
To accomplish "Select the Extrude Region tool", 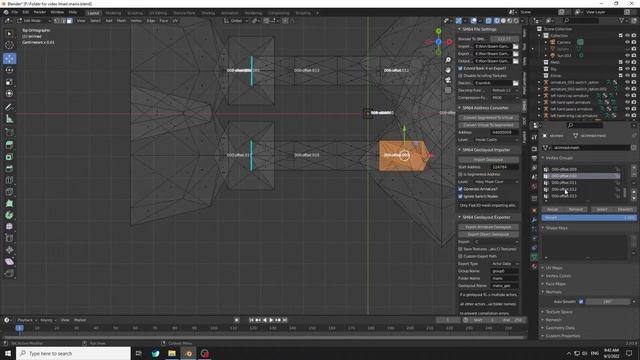I will [9, 145].
